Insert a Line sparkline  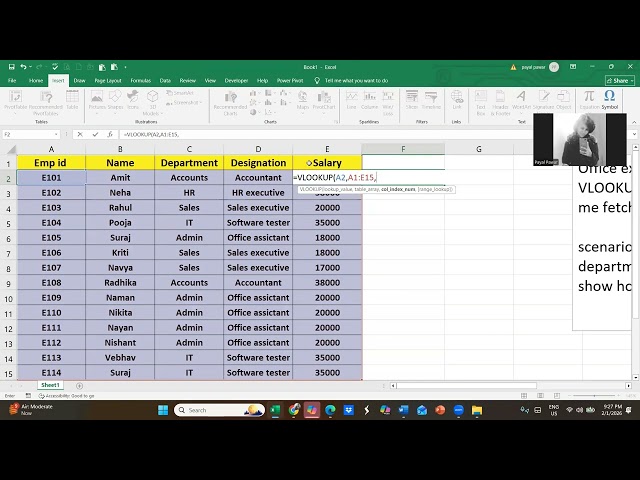[351, 100]
